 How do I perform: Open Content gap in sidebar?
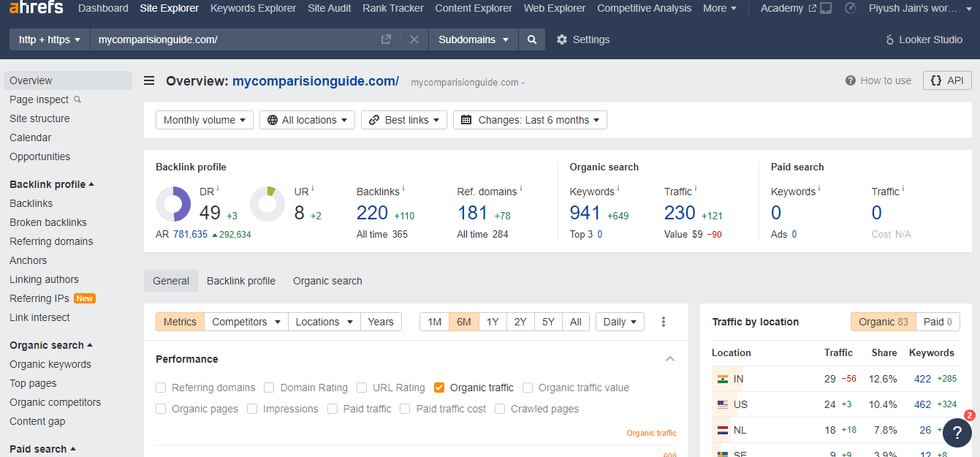(x=37, y=421)
